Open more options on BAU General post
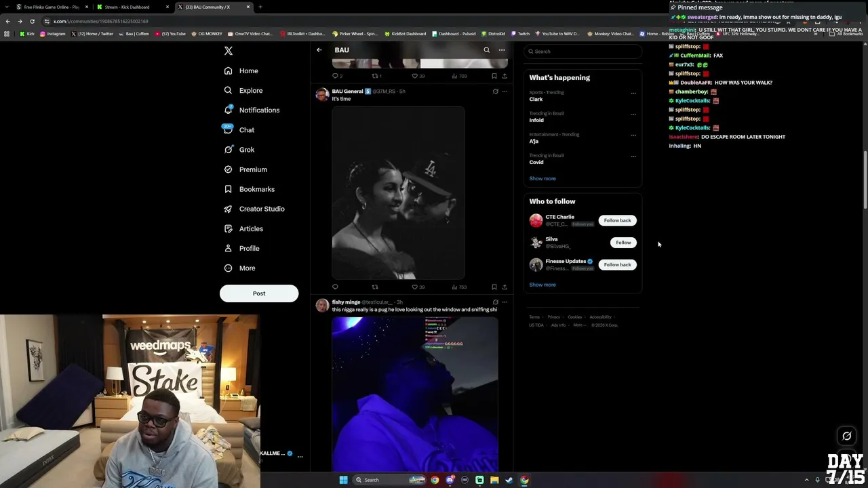Screen dimensions: 868x488 [x=505, y=91]
